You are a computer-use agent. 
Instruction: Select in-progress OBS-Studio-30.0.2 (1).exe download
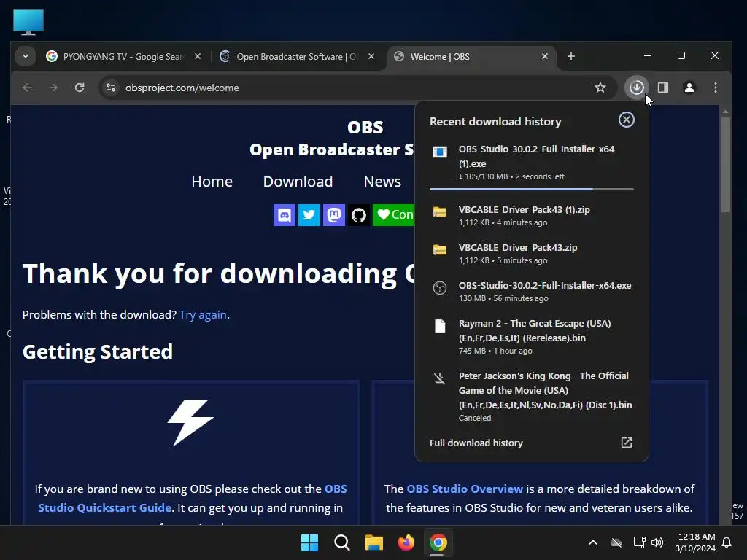point(532,163)
